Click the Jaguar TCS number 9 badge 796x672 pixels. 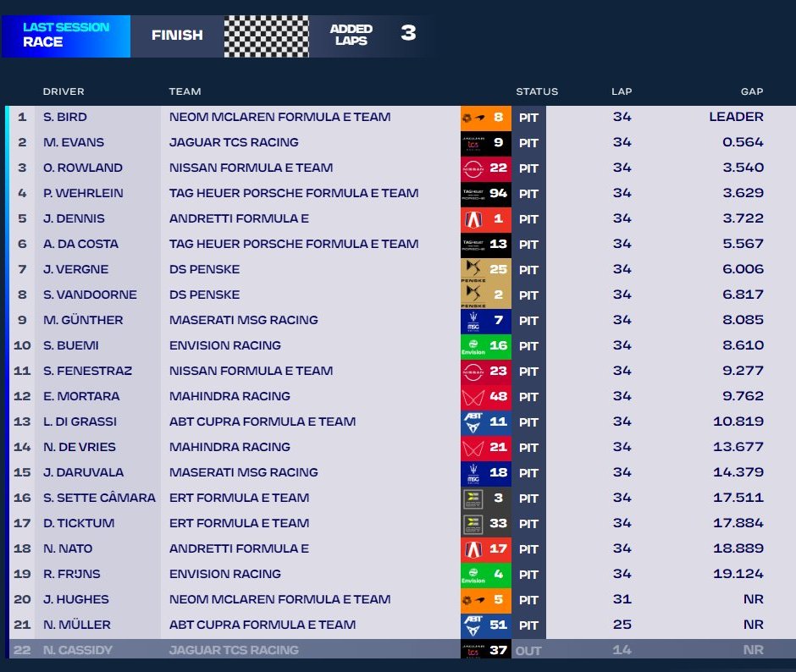(x=485, y=142)
